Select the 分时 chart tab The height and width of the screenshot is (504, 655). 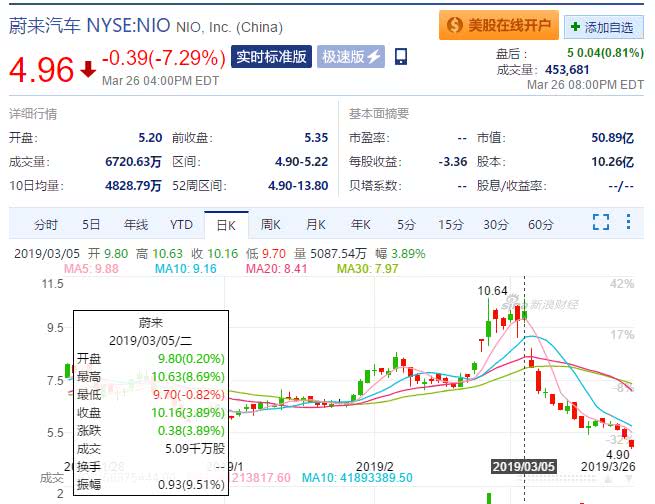[46, 225]
